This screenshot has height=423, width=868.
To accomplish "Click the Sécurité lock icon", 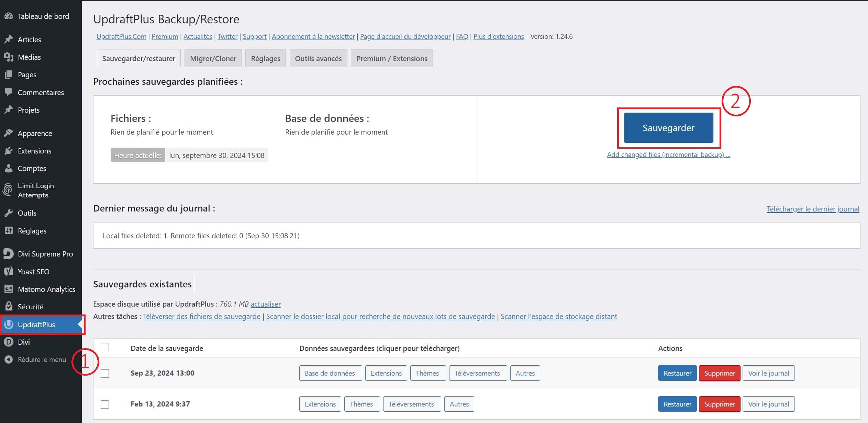I will 9,307.
